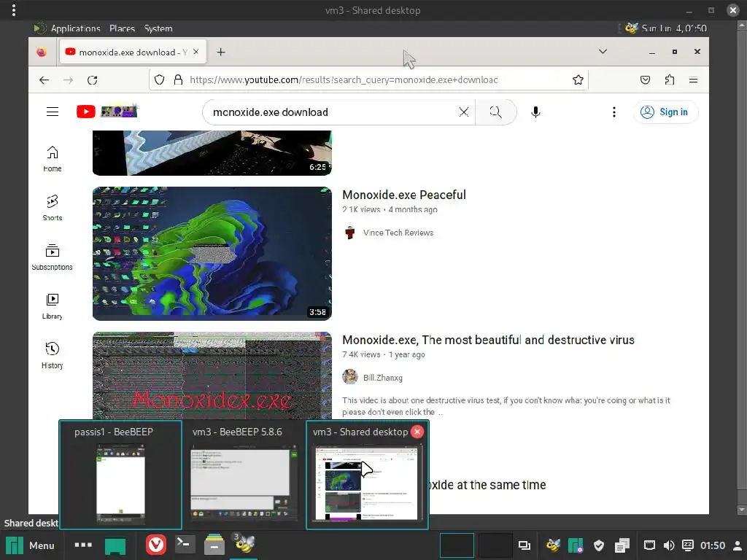Screen dimensions: 747x560
Task: Click the green show desktop icon
Action: [x=115, y=545]
